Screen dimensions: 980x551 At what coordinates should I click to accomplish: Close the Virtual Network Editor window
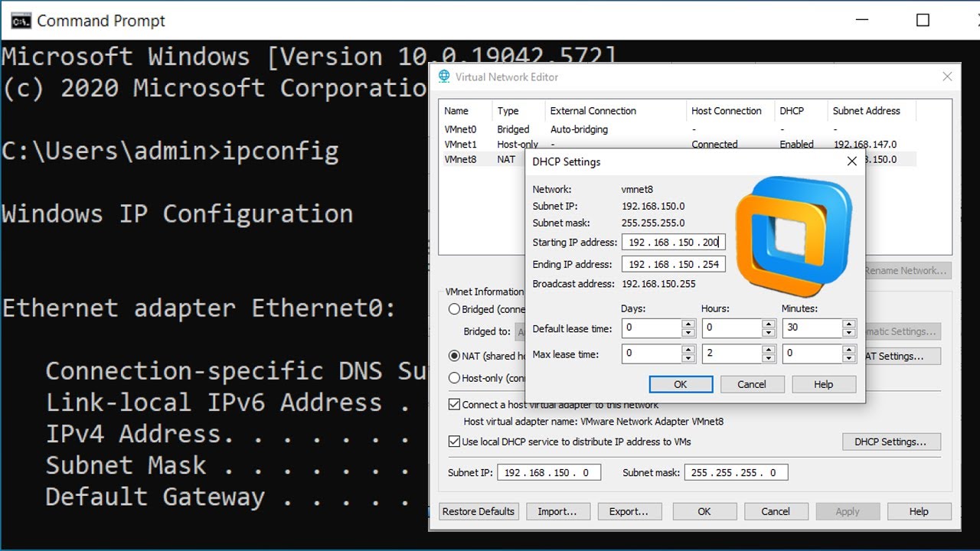click(x=947, y=77)
